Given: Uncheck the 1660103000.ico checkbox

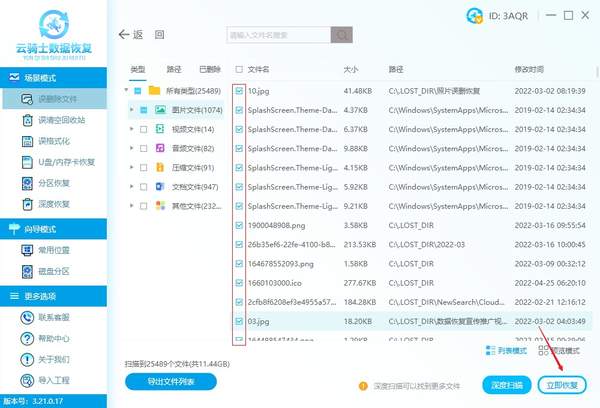Looking at the screenshot, I should click(239, 283).
